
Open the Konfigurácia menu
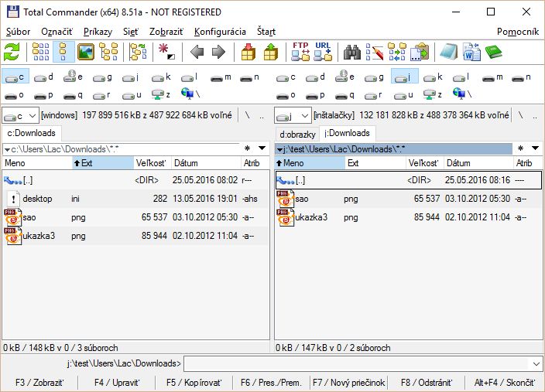click(x=220, y=32)
